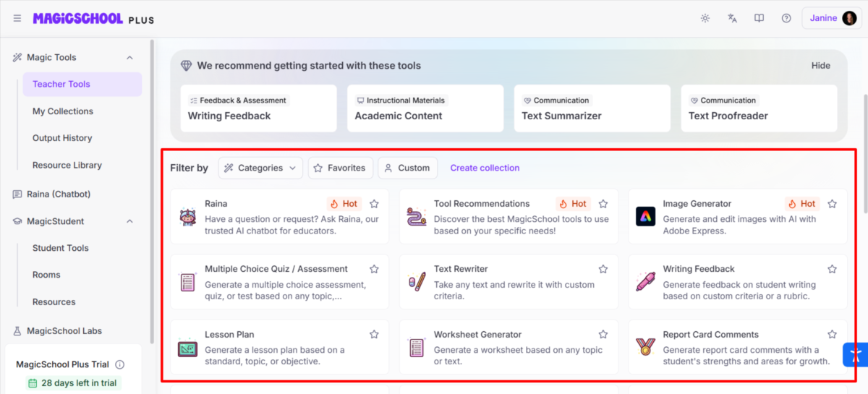Click the MagicSchool Plus Trial info icon
The width and height of the screenshot is (868, 394).
point(120,364)
